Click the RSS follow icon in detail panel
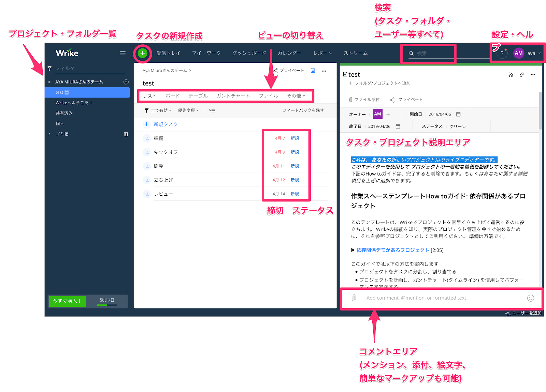Image resolution: width=546 pixels, height=392 pixels. point(511,75)
